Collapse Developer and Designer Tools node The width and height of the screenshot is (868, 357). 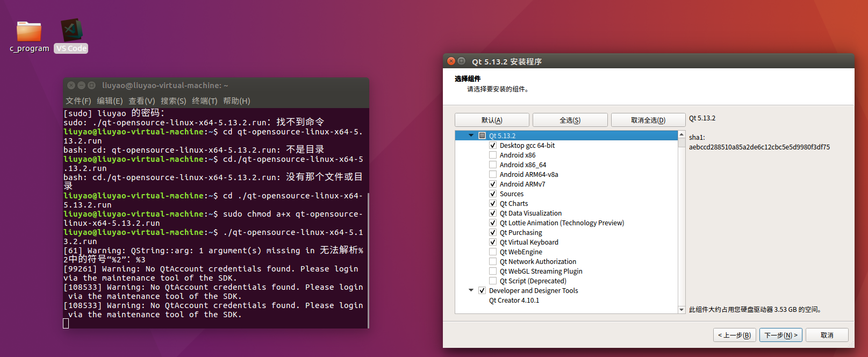[x=471, y=290]
